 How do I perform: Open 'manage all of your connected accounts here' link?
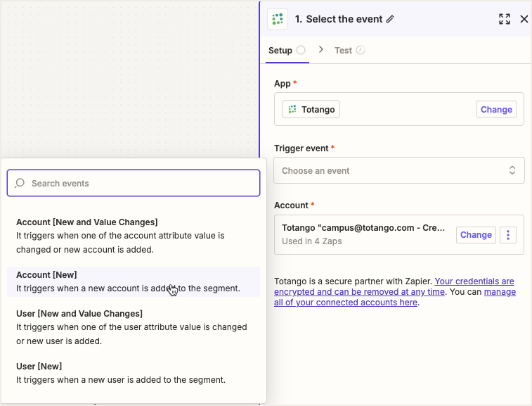click(395, 297)
